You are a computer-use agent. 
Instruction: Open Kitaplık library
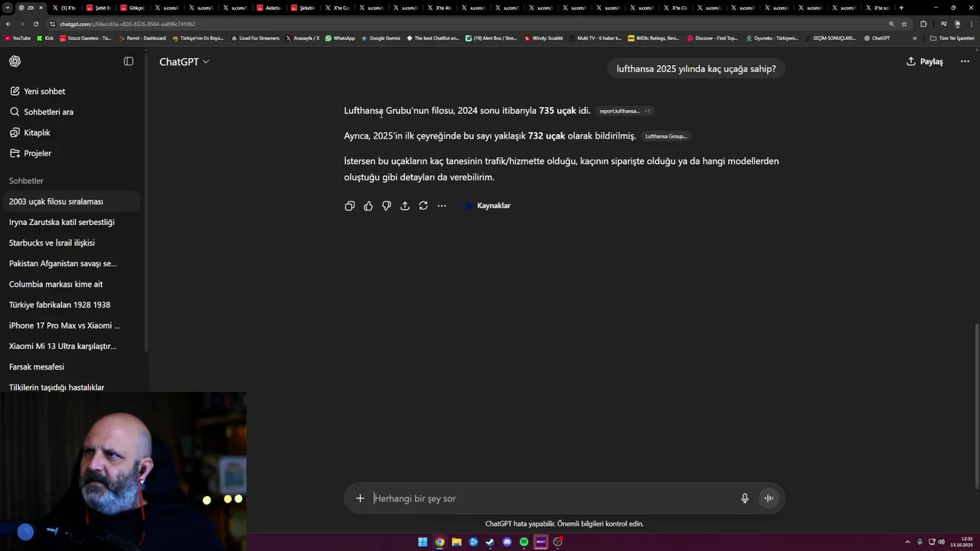[x=30, y=132]
